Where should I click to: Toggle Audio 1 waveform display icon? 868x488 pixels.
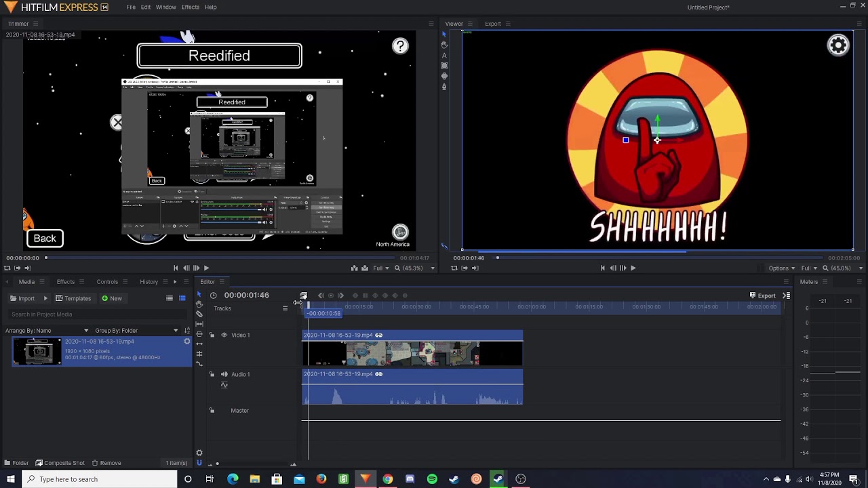(x=224, y=385)
